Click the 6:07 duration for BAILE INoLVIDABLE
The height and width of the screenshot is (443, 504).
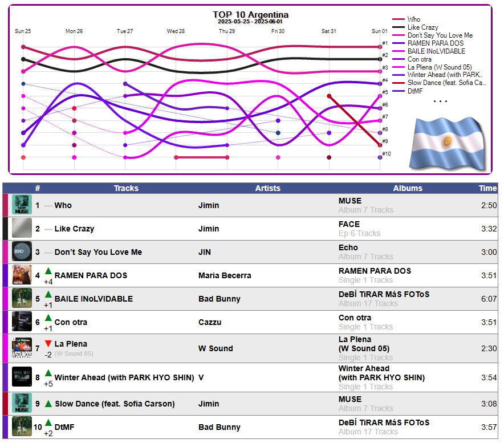[489, 299]
